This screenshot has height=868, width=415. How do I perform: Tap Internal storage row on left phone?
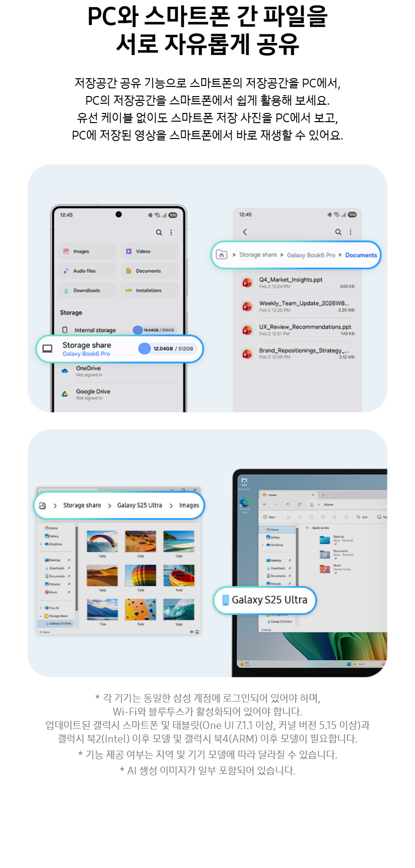coord(119,330)
